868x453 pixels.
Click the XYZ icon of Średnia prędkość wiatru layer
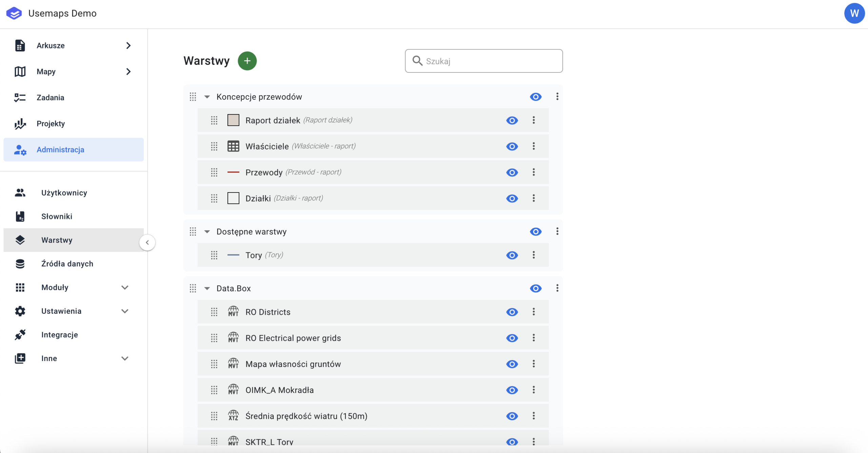click(x=233, y=416)
